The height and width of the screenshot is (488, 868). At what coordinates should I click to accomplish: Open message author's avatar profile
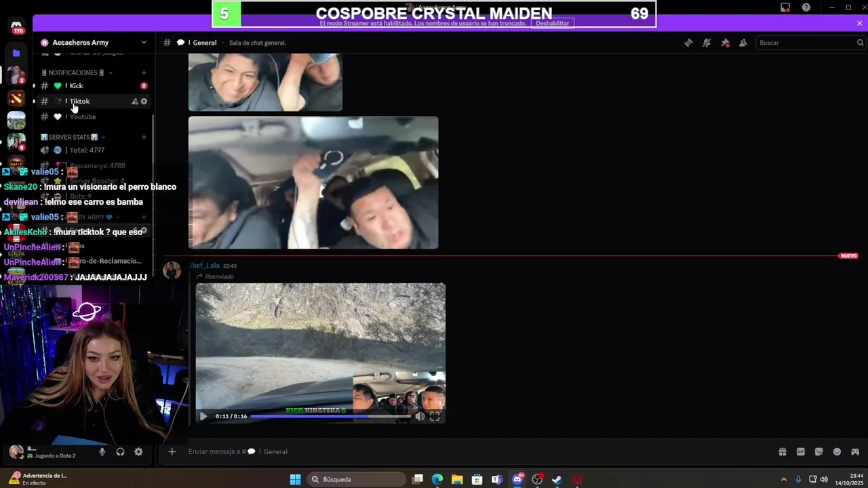pos(172,270)
